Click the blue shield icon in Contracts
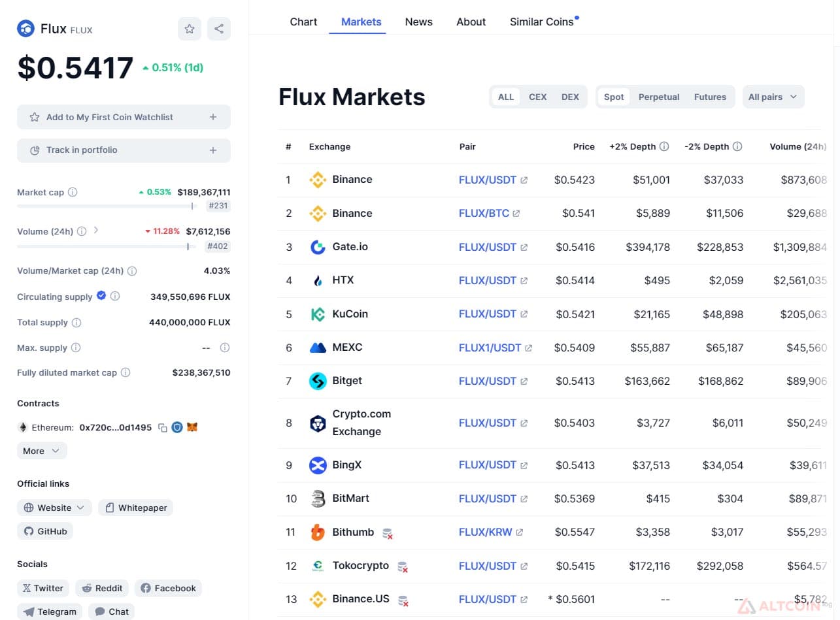The width and height of the screenshot is (840, 620). 177,427
